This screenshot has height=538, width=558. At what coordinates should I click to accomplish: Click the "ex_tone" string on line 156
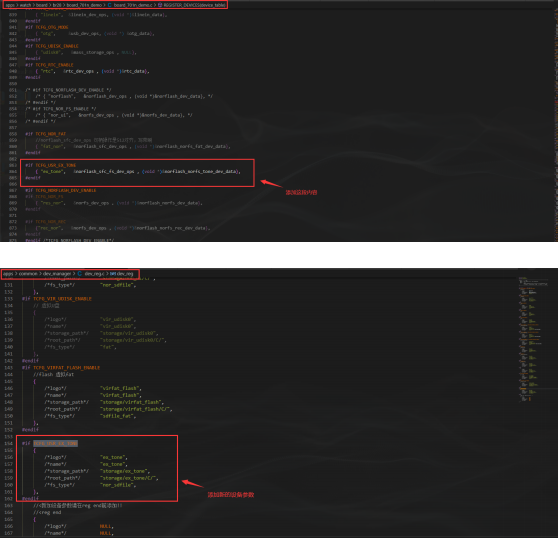point(113,457)
